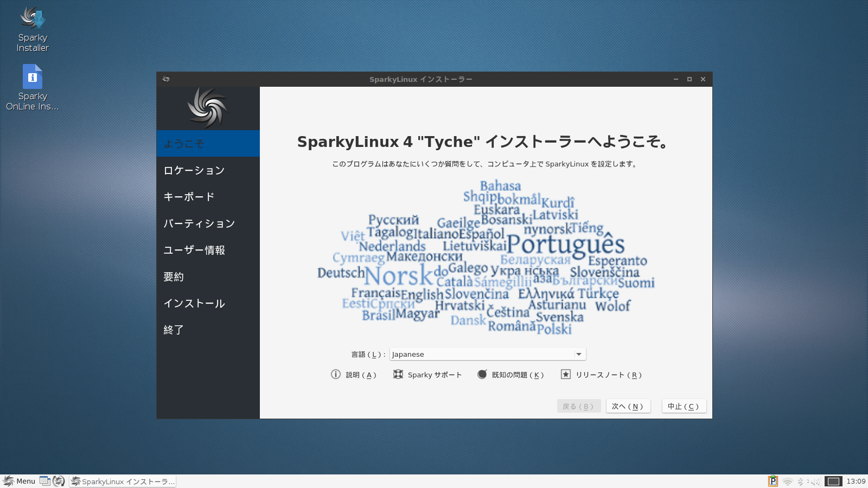
Task: Click the 次へ (N) next button
Action: click(x=628, y=406)
